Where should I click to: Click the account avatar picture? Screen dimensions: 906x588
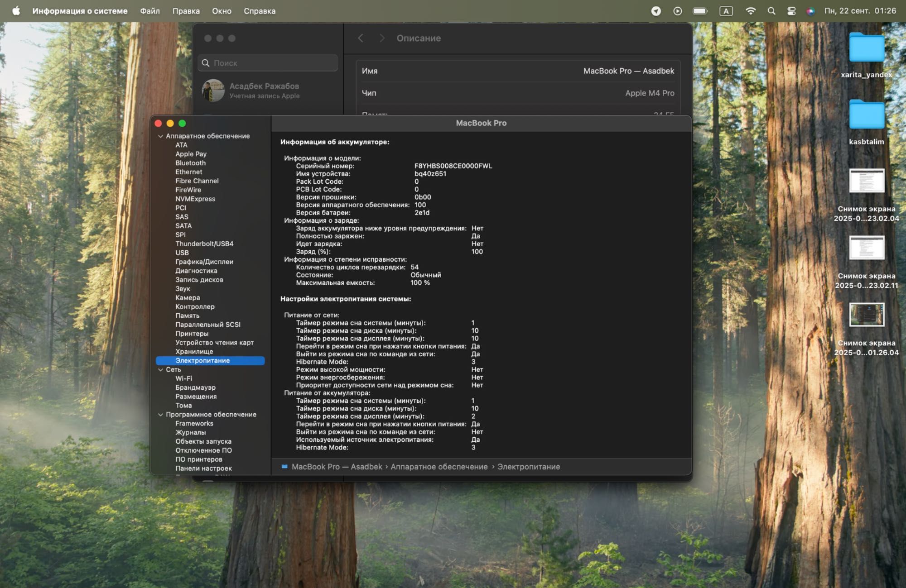213,91
